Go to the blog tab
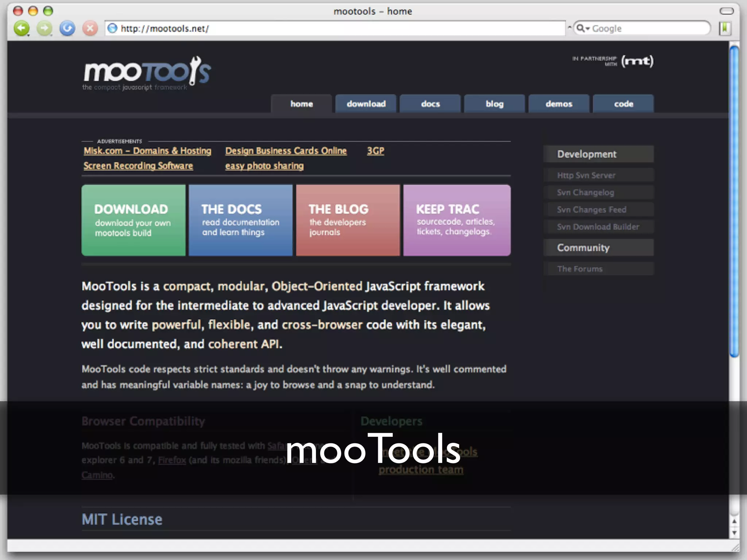This screenshot has width=747, height=560. pyautogui.click(x=495, y=104)
